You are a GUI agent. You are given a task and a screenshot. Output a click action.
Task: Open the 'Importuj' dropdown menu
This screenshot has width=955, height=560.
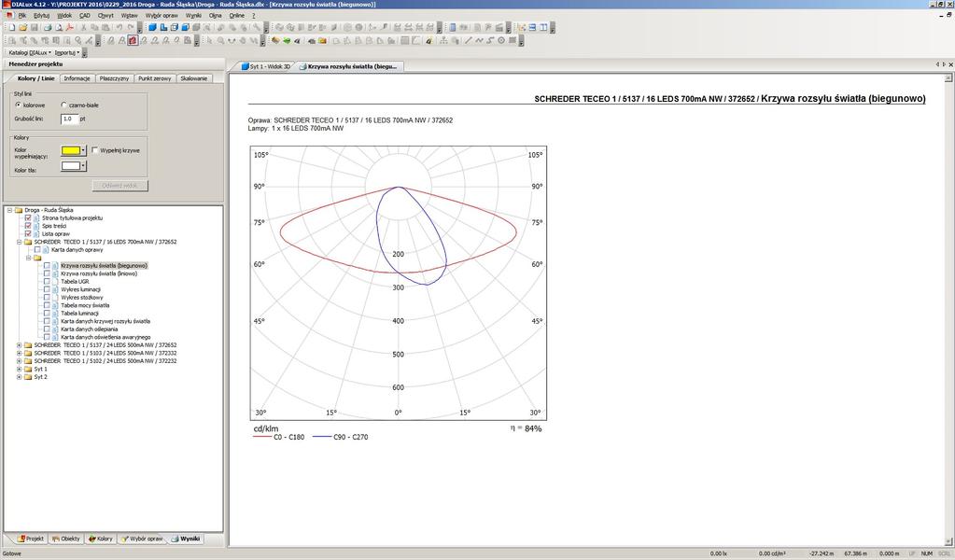(67, 53)
